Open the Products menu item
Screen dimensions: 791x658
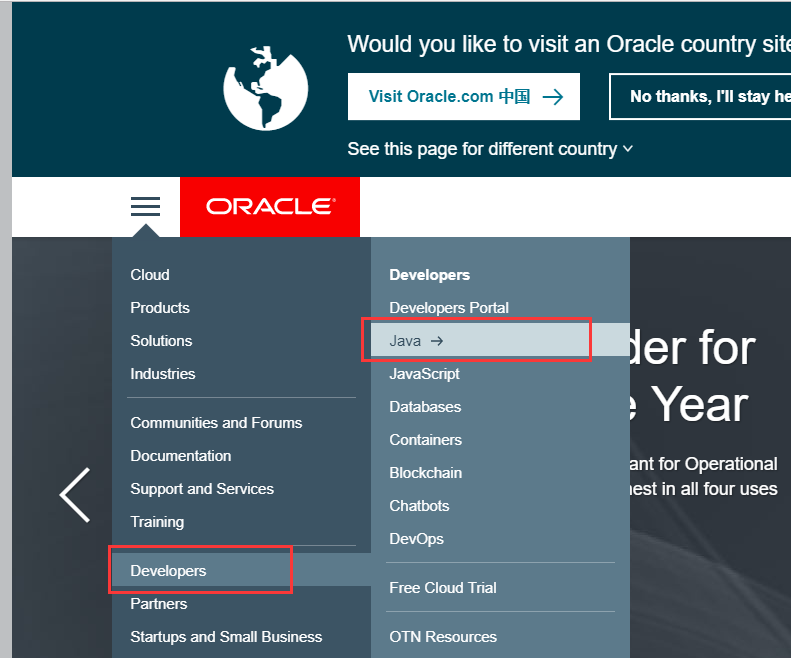click(x=160, y=308)
